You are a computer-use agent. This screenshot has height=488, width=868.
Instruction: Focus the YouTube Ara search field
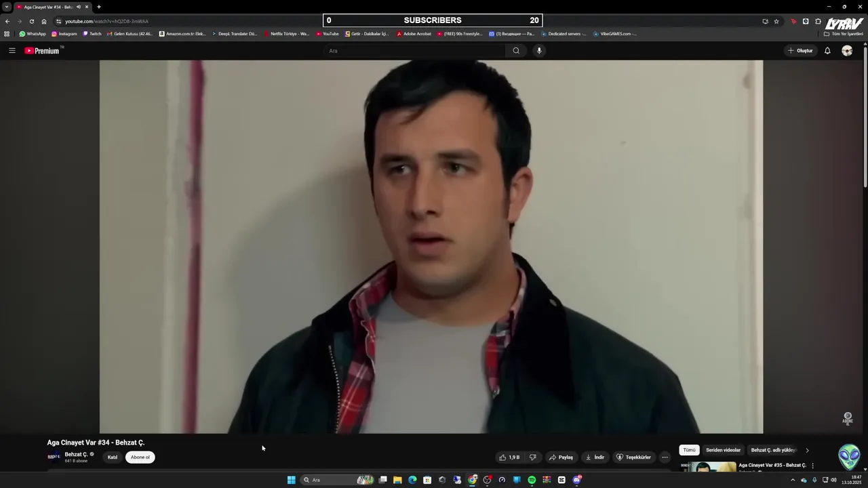[x=415, y=51]
